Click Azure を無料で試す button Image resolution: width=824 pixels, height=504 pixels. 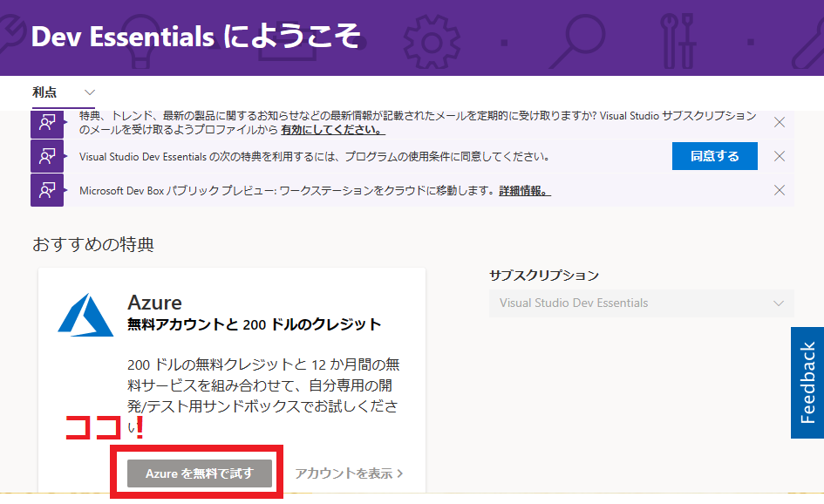tap(200, 473)
